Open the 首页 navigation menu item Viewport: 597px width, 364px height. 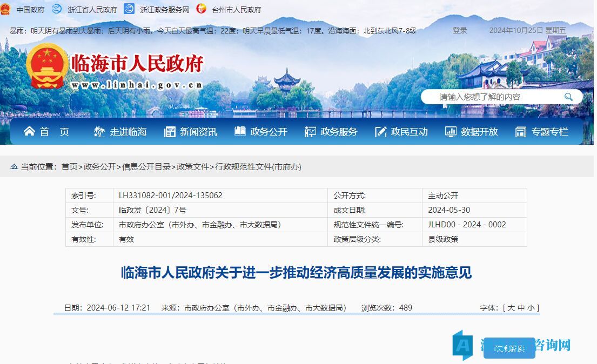[55, 132]
